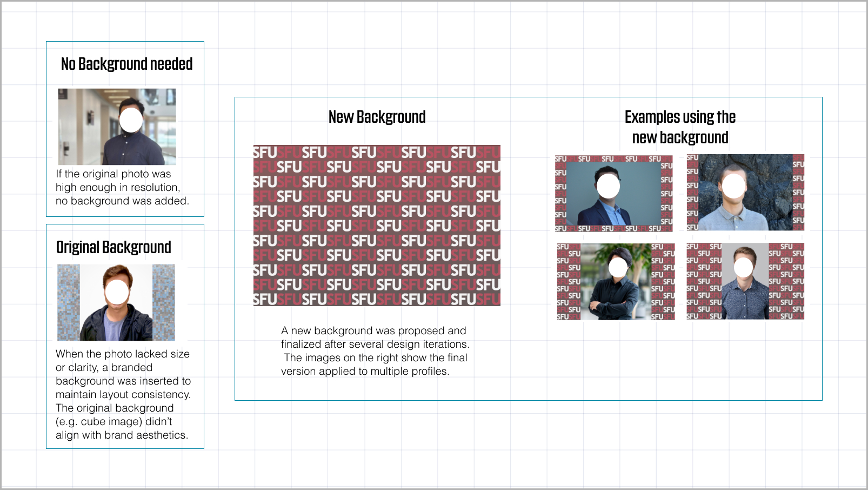Select the 'No Background needed' heading
Screen dimensions: 868x490
126,64
